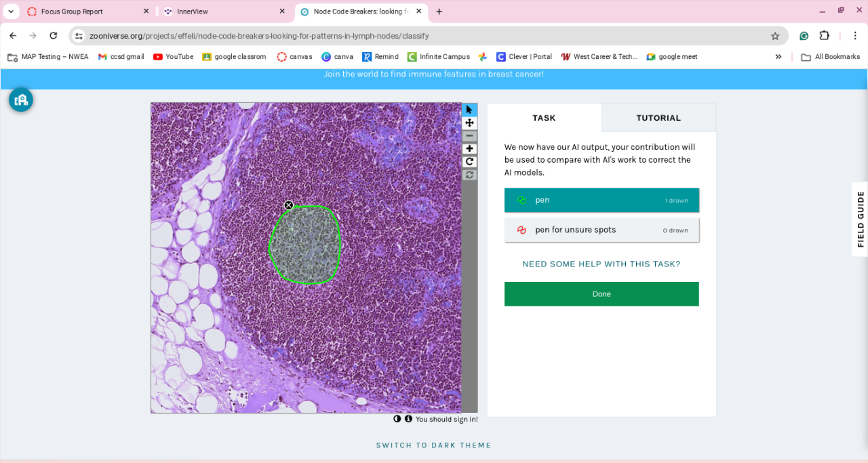Open Clever | Portal bookmark
The width and height of the screenshot is (868, 463).
click(524, 57)
